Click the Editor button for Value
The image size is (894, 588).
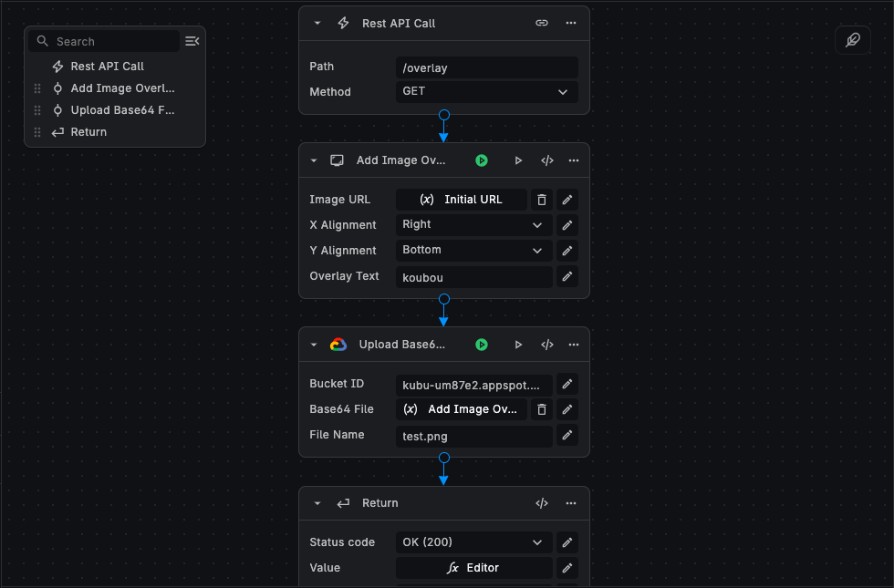[473, 568]
